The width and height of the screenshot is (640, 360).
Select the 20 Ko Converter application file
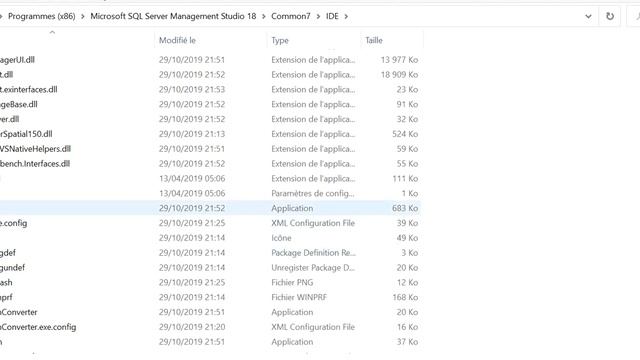point(19,312)
